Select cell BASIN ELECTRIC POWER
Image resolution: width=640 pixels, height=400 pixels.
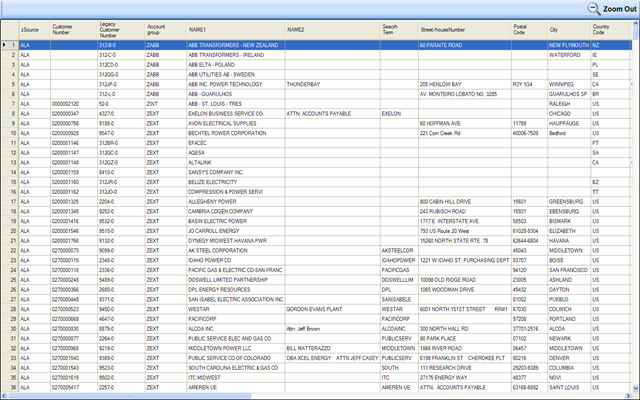(x=236, y=221)
